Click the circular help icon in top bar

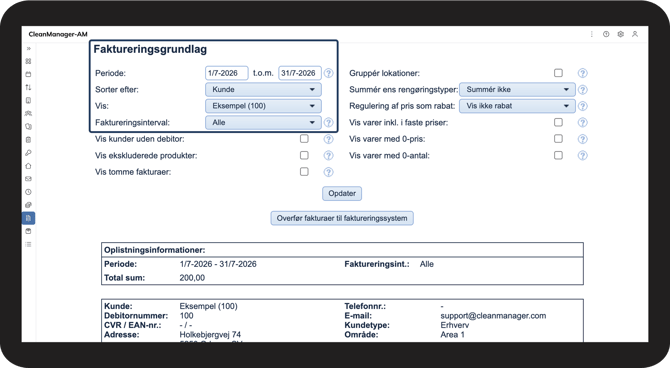606,34
